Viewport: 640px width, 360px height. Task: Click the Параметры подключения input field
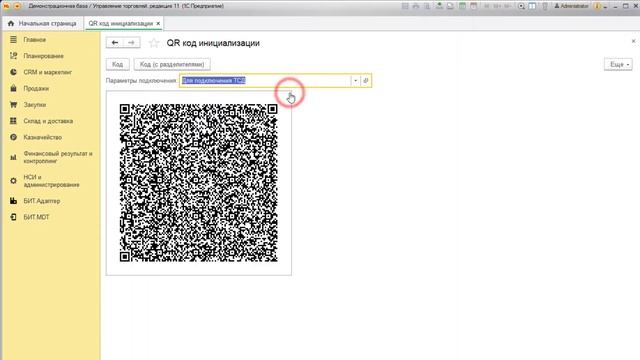pos(265,80)
